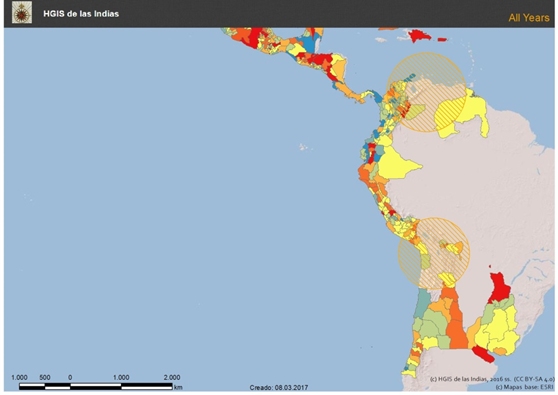This screenshot has width=558, height=395.
Task: Select the red region near Río de la Plata
Action: tap(483, 354)
